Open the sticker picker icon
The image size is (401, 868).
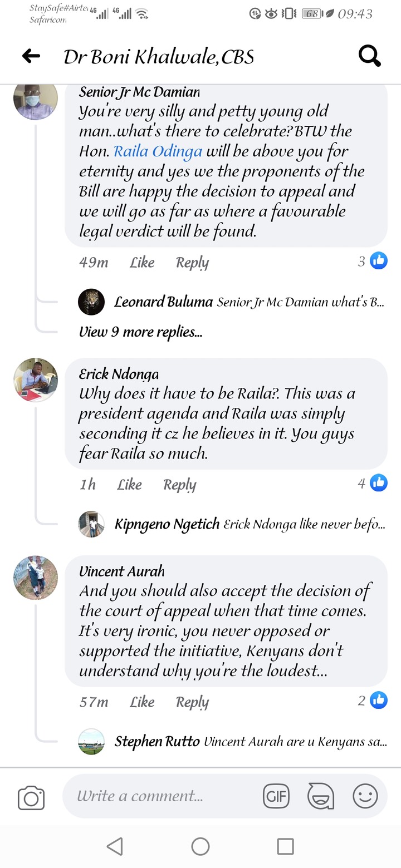(x=321, y=796)
